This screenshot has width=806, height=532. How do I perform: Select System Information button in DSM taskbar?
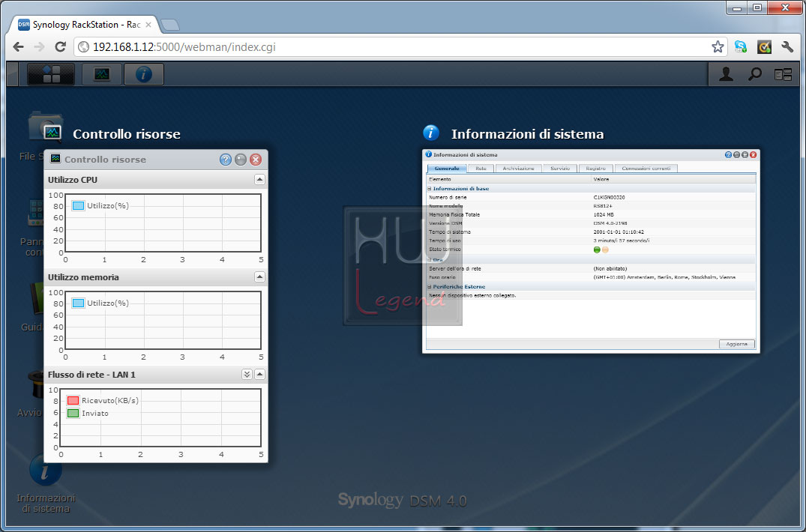point(143,74)
